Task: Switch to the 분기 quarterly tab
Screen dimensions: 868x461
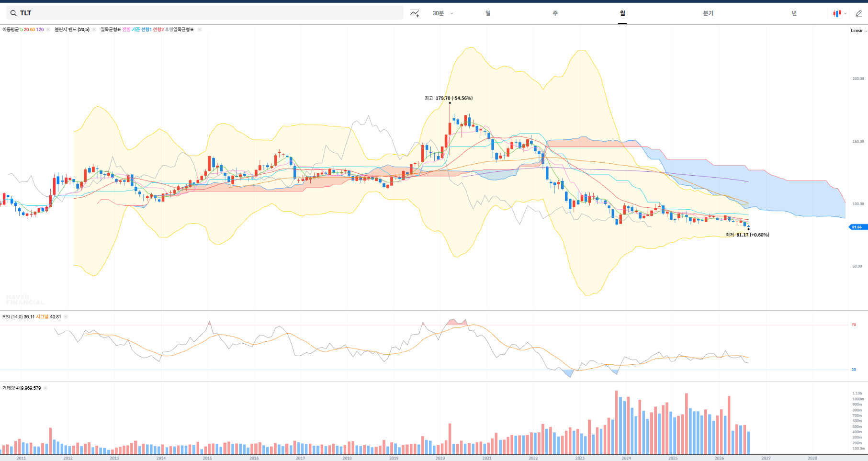Action: 708,13
